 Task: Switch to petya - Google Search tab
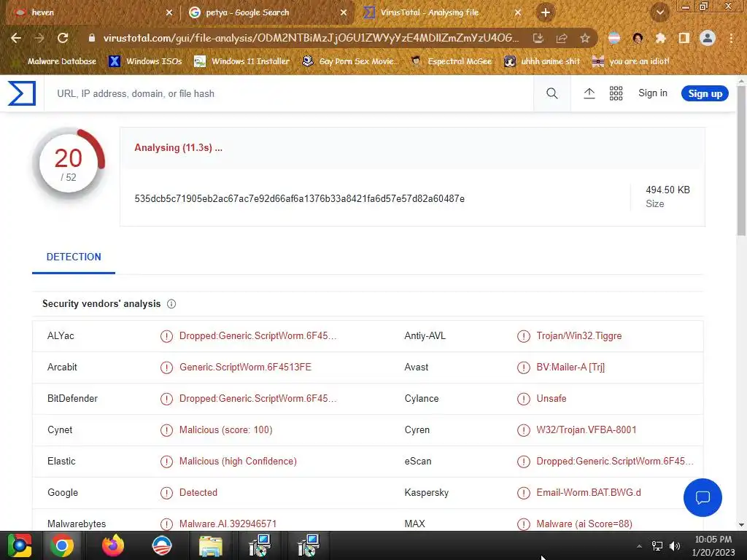click(x=267, y=12)
